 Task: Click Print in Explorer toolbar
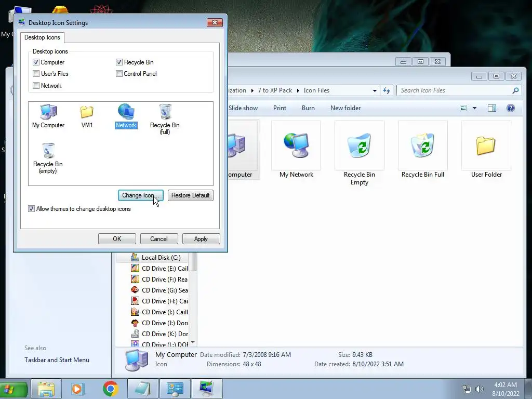point(280,108)
